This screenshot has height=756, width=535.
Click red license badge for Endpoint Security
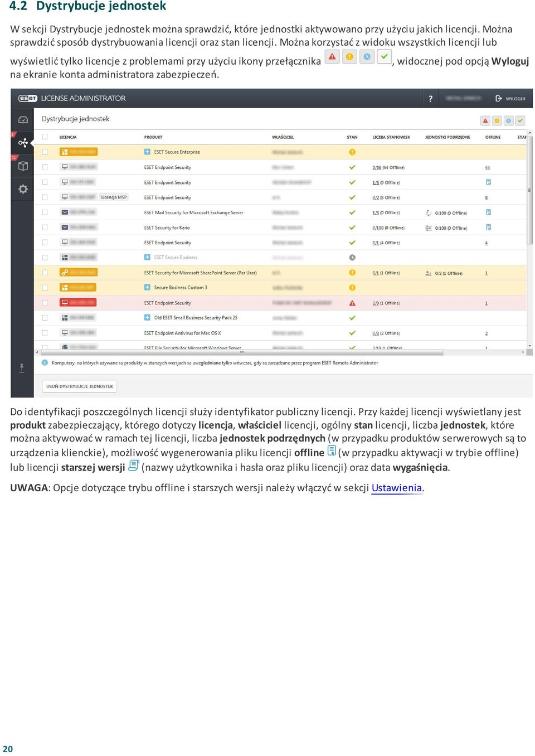(x=78, y=302)
